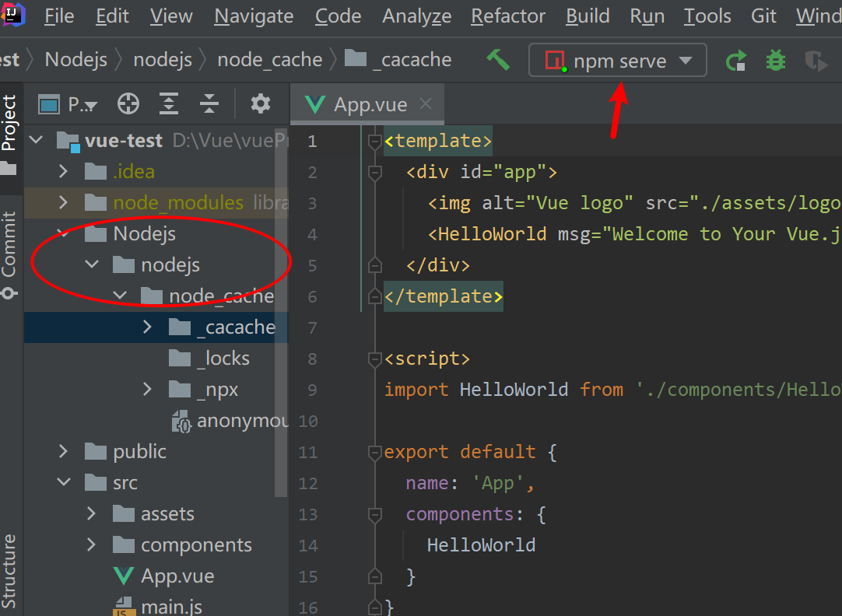The image size is (842, 616).
Task: Open the Git menu
Action: click(x=763, y=16)
